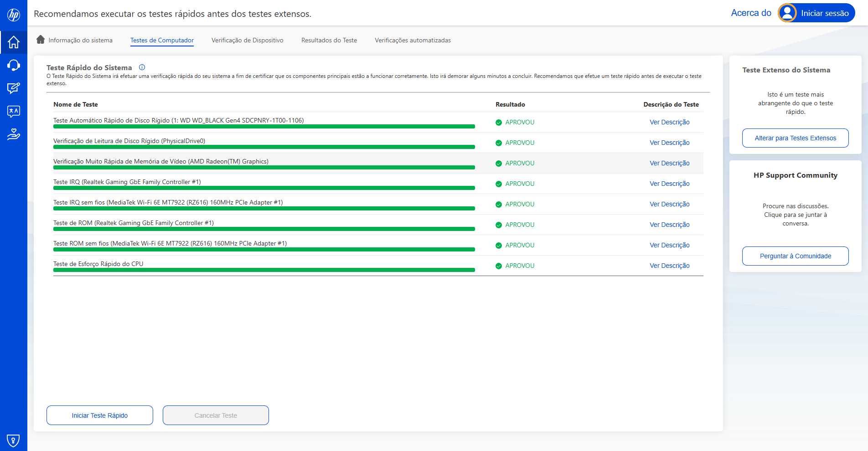The width and height of the screenshot is (868, 451).
Task: Click the info icon beside Teste Rápido do Sistema
Action: point(142,67)
